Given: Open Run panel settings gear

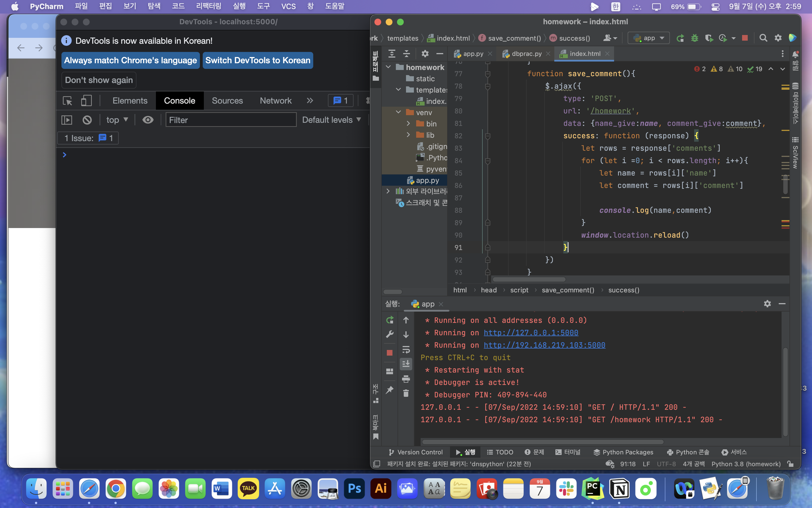Looking at the screenshot, I should coord(767,304).
